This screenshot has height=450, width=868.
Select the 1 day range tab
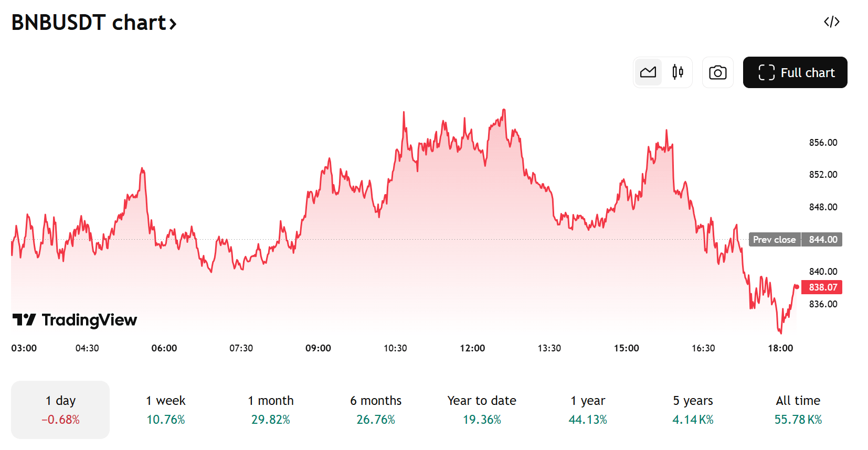pos(60,410)
